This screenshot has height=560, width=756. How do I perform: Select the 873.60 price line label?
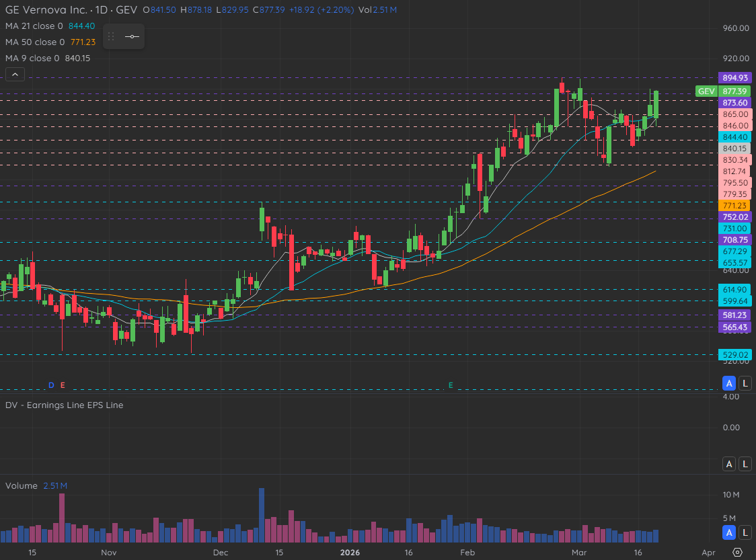tap(734, 103)
